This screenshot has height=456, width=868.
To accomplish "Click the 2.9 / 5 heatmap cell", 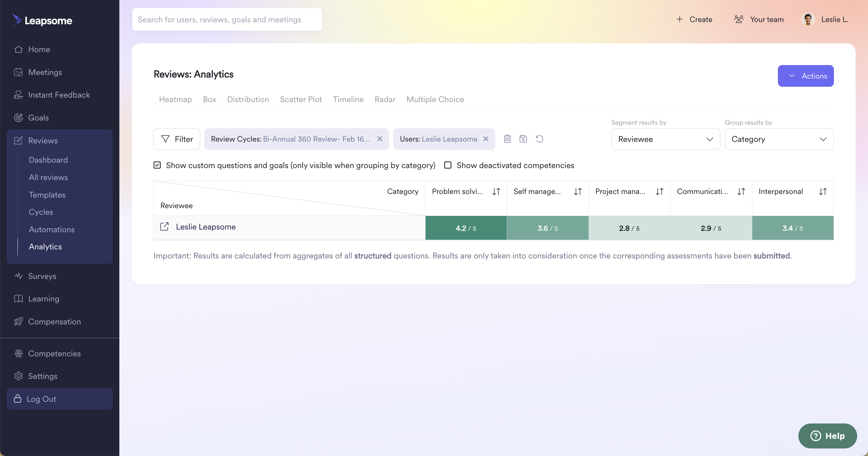I will point(711,228).
